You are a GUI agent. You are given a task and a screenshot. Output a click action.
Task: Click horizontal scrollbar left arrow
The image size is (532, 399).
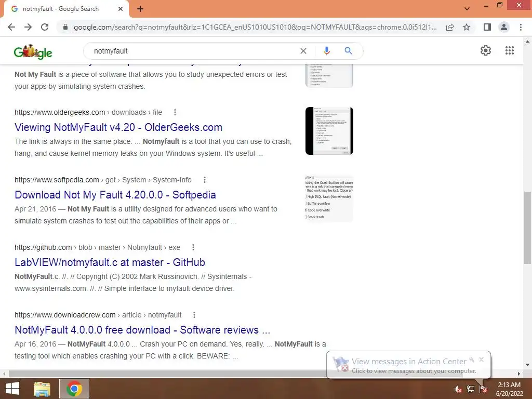(4, 374)
